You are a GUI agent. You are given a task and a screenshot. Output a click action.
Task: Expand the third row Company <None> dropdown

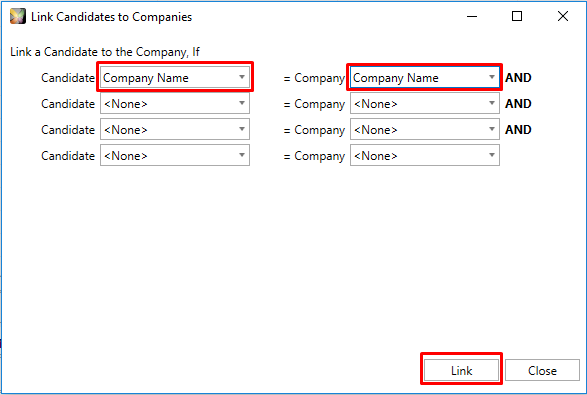[425, 129]
